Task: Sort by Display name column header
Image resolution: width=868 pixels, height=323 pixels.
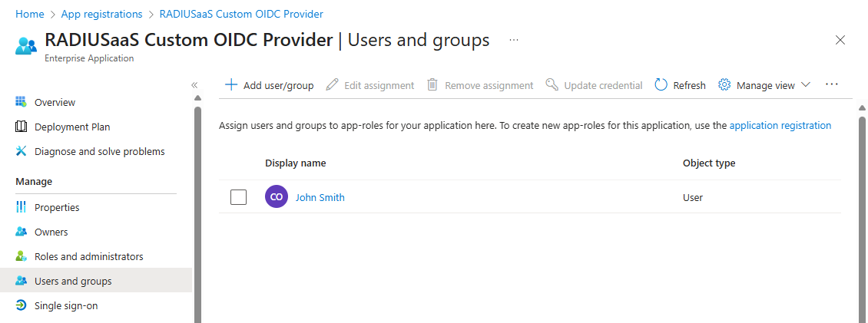Action: [x=296, y=163]
